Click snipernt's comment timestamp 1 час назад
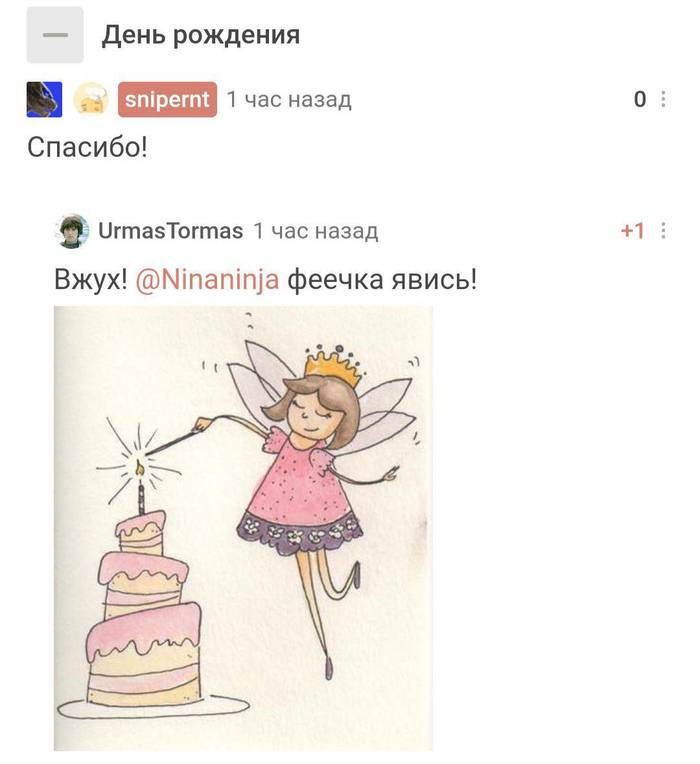700x764 pixels. point(289,99)
